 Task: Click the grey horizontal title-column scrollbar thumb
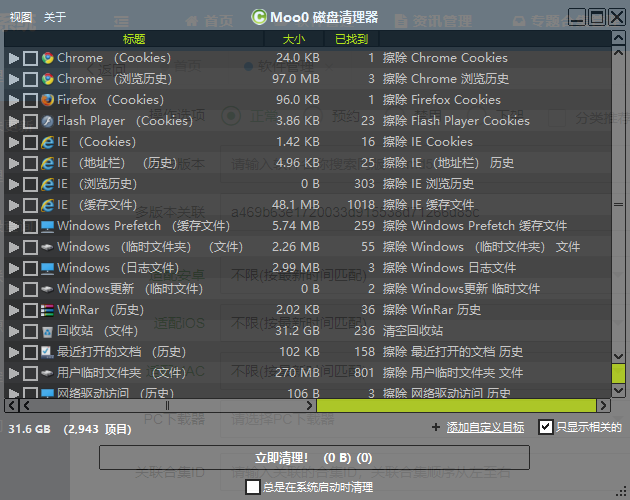(x=167, y=406)
